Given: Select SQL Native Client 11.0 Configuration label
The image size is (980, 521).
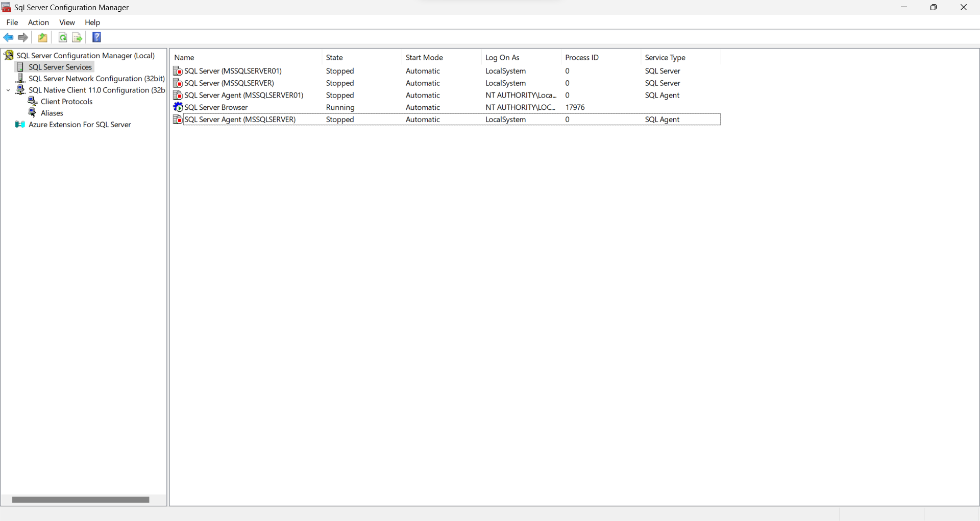Looking at the screenshot, I should coord(97,90).
